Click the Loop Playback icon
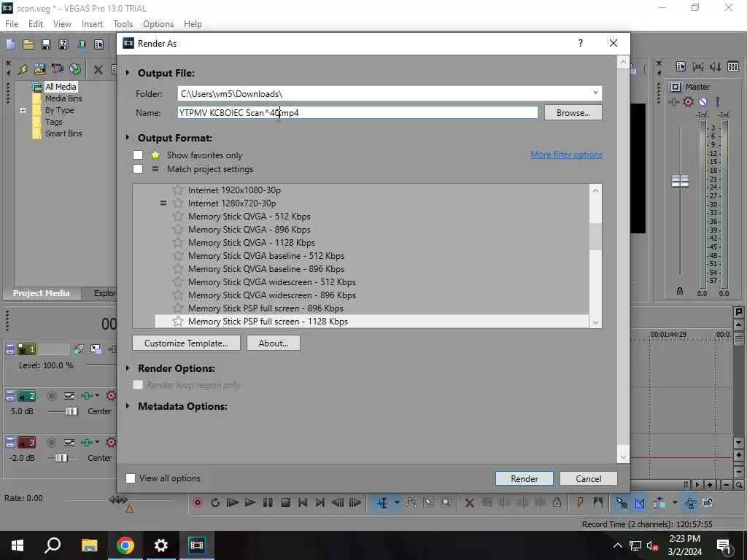Viewport: 747px width, 560px height. tap(215, 502)
